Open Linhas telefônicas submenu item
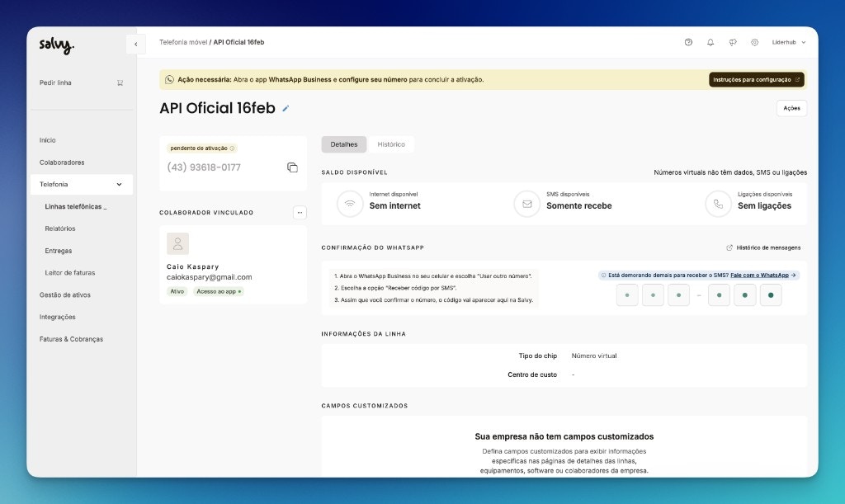Viewport: 845px width, 504px height. (75, 206)
